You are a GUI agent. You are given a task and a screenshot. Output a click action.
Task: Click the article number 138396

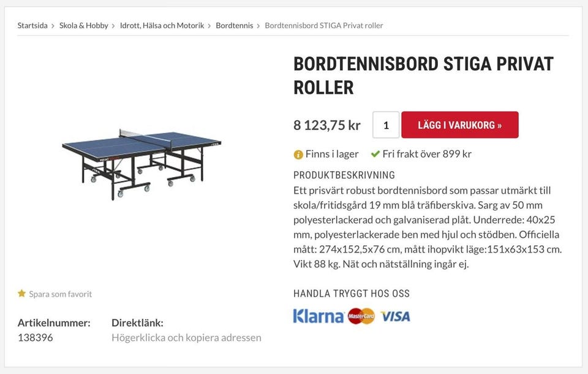tap(35, 337)
